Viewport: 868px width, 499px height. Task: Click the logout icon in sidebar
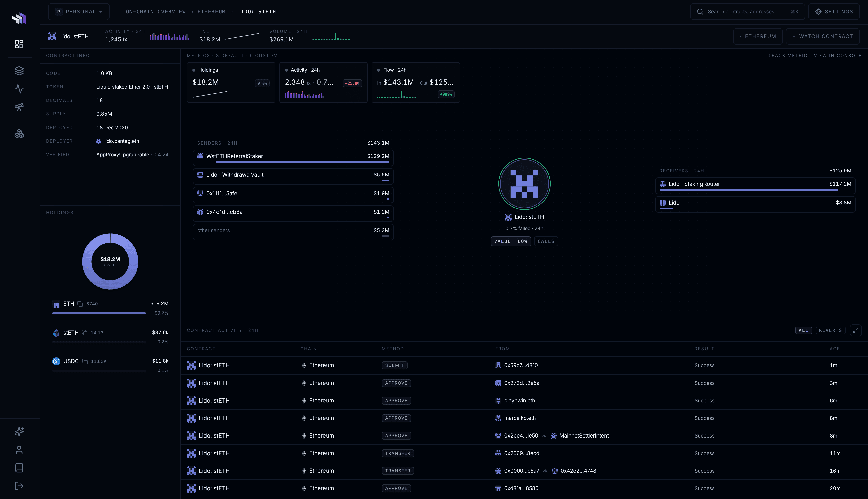point(19,486)
